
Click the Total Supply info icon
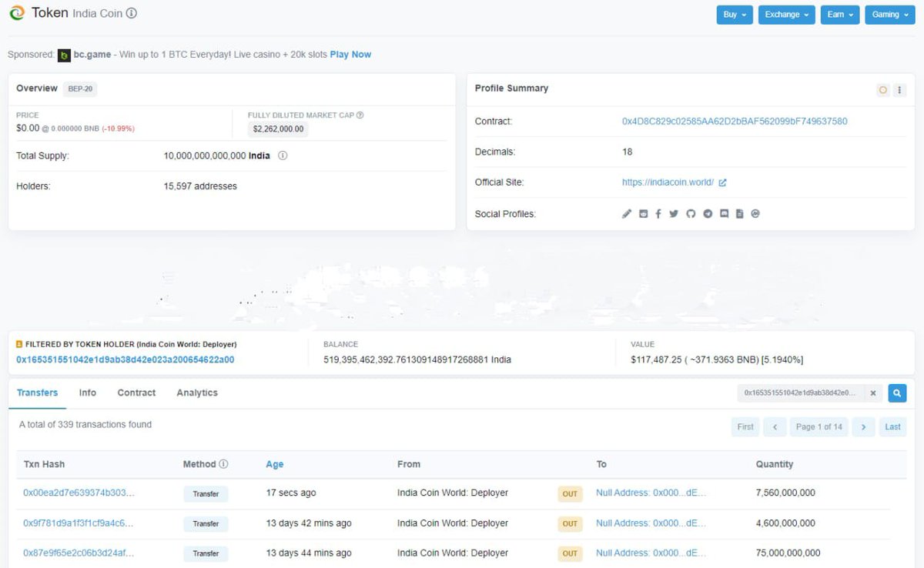283,155
